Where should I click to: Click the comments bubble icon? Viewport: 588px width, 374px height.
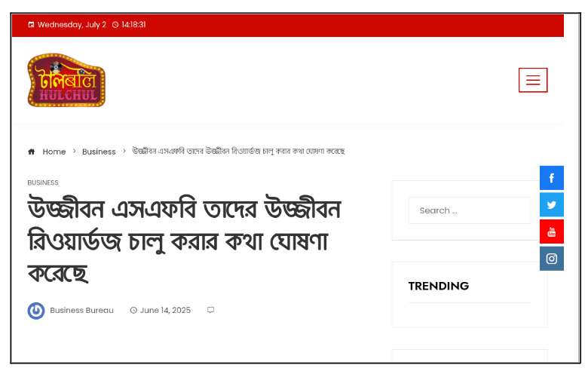click(x=211, y=310)
